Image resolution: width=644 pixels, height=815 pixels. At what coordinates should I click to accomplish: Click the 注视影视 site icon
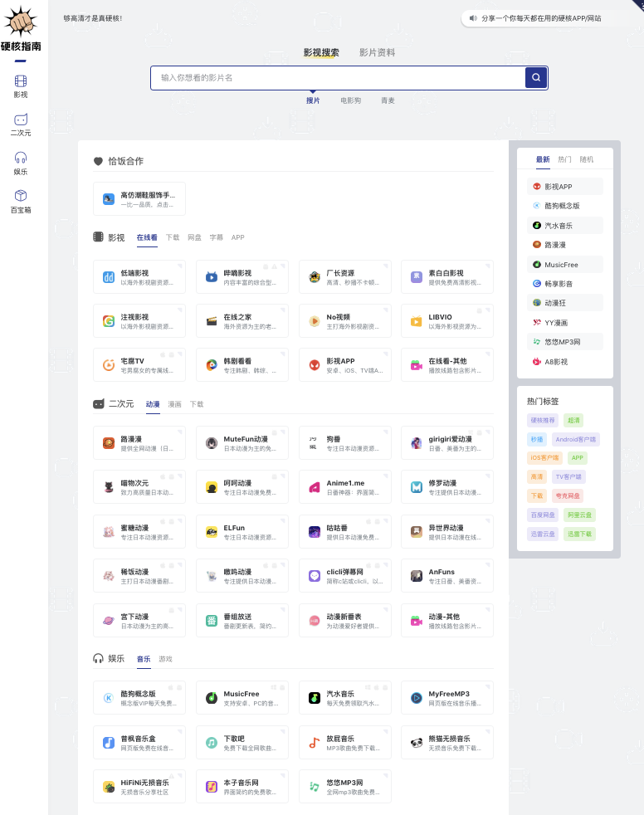[109, 321]
